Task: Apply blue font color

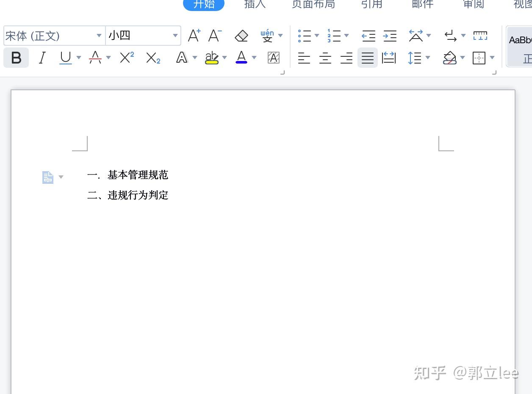Action: click(x=241, y=58)
